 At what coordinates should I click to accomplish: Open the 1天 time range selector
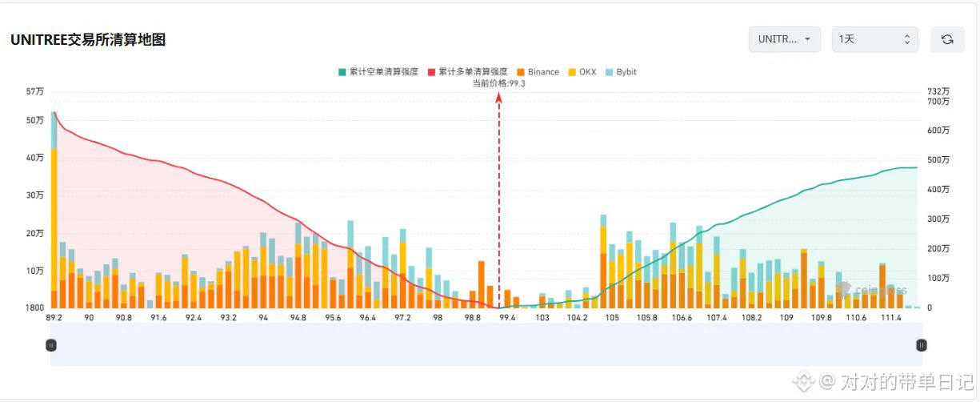click(875, 39)
